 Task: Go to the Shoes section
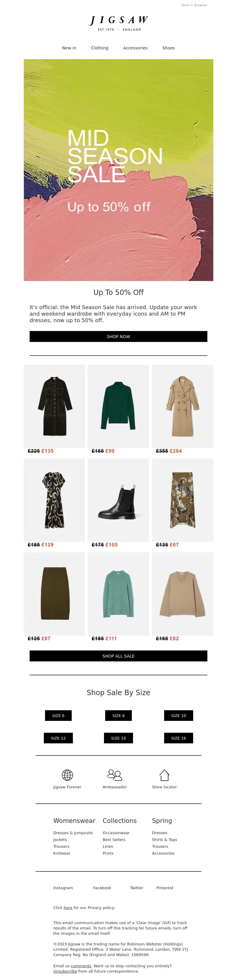click(x=168, y=48)
